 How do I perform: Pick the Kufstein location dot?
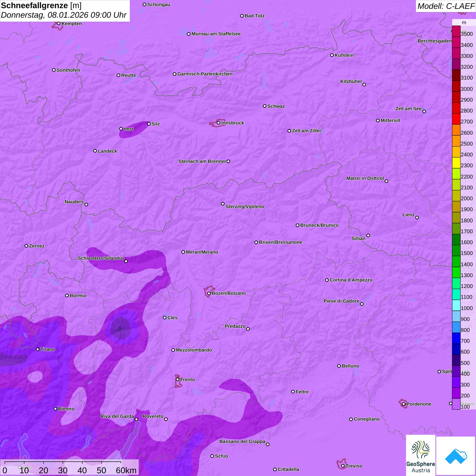pyautogui.click(x=332, y=55)
